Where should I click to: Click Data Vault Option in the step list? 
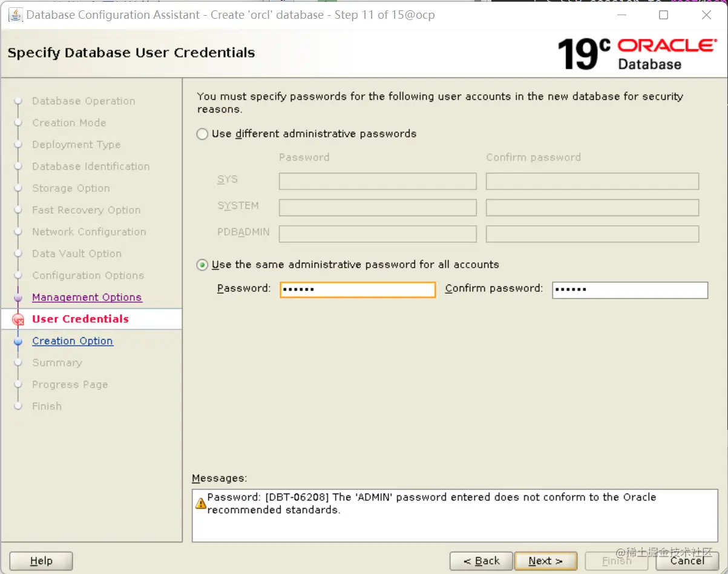pyautogui.click(x=77, y=254)
